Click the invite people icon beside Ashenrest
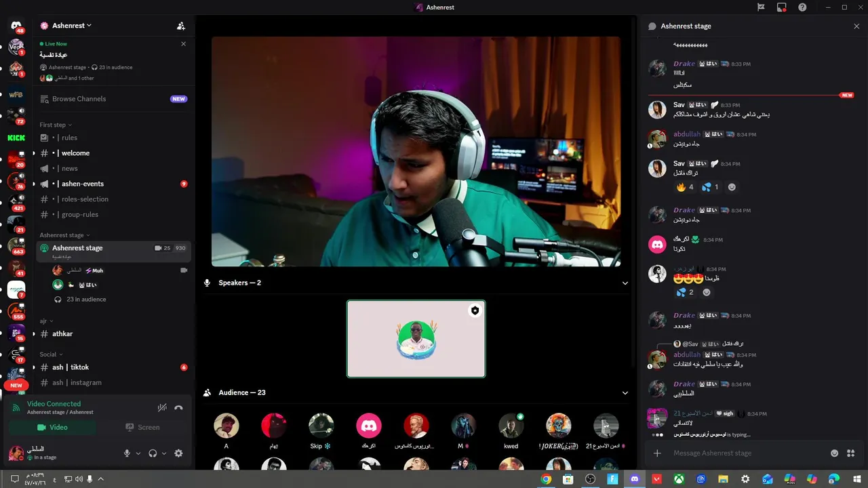This screenshot has height=488, width=868. coord(181,26)
